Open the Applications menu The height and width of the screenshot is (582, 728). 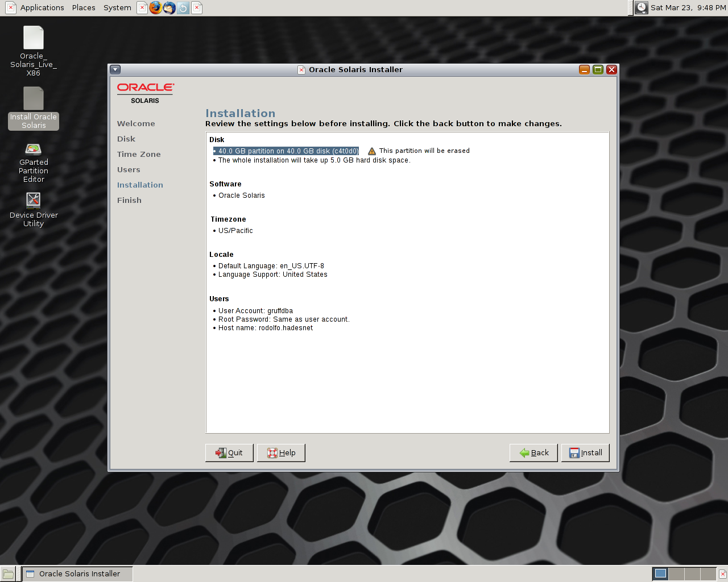tap(42, 8)
